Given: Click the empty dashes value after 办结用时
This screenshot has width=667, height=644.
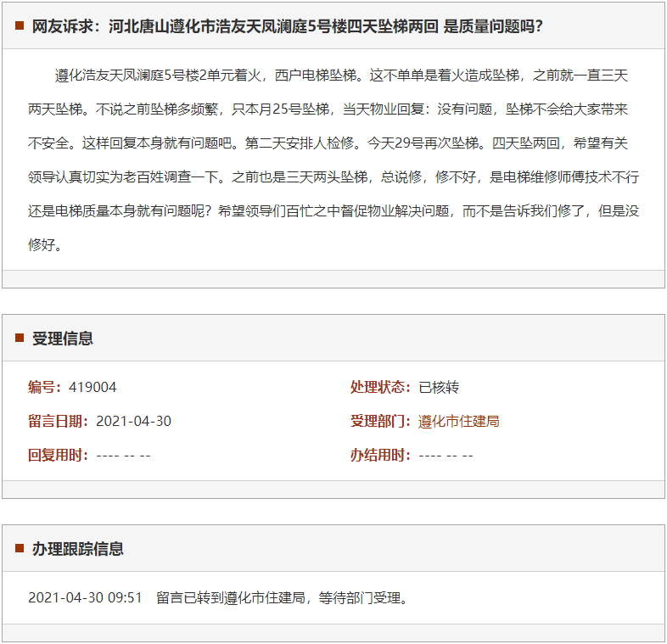Looking at the screenshot, I should [x=446, y=455].
